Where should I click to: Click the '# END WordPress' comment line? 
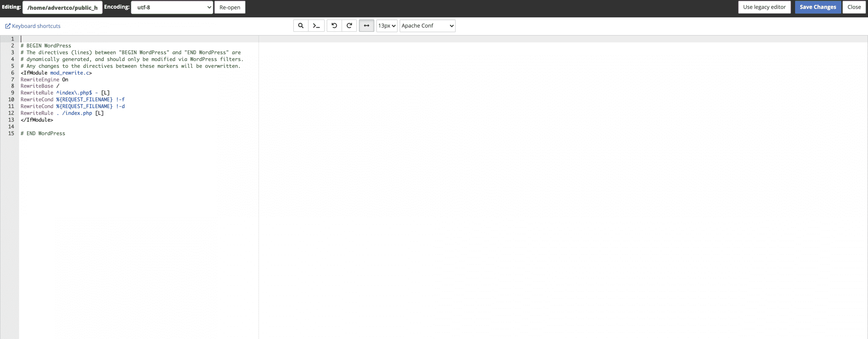coord(43,134)
